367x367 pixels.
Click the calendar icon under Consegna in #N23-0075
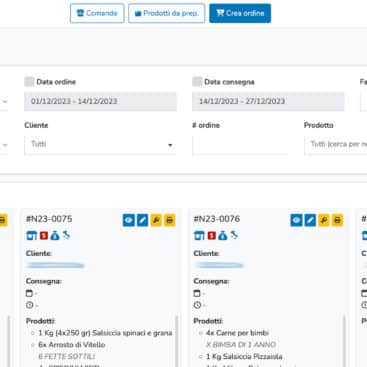(29, 293)
